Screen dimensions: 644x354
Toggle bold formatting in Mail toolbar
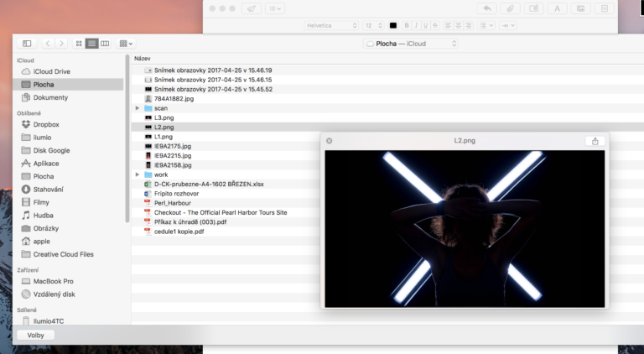point(407,25)
